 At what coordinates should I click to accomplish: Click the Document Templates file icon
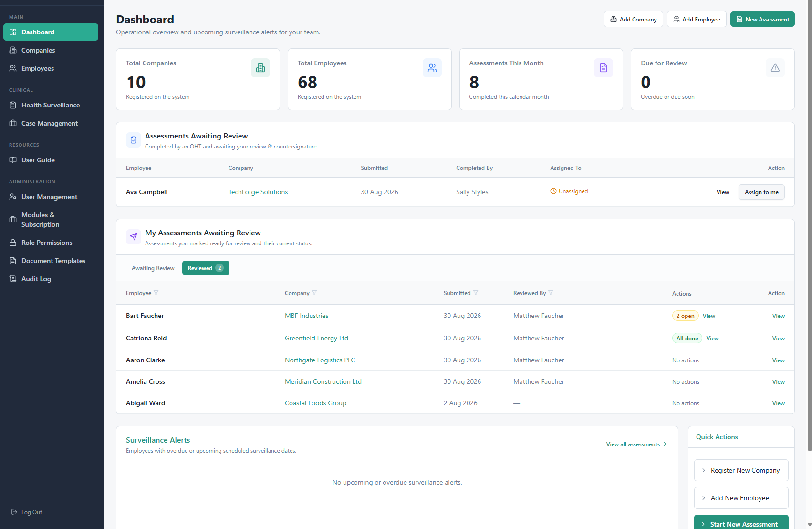[x=13, y=261]
